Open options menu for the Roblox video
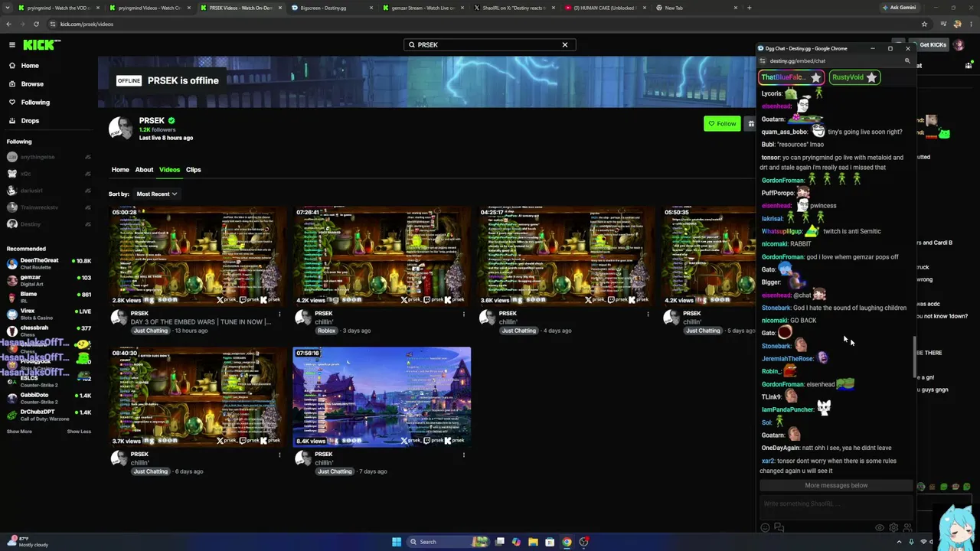 pyautogui.click(x=463, y=314)
